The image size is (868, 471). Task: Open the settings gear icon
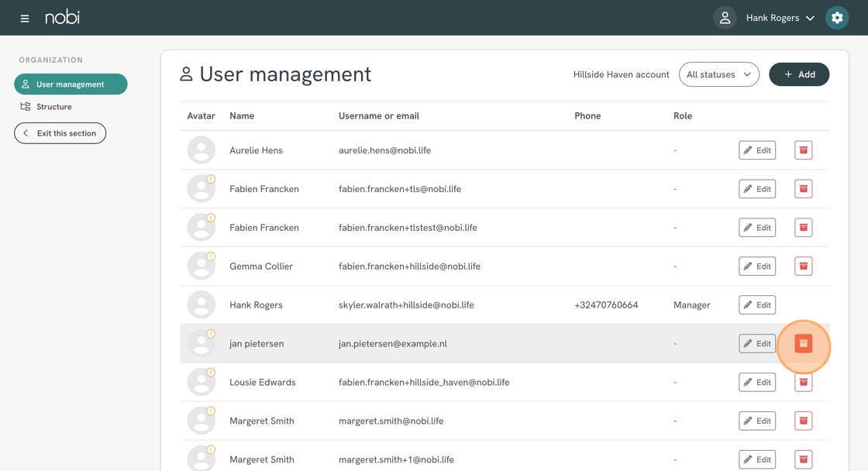(x=837, y=18)
